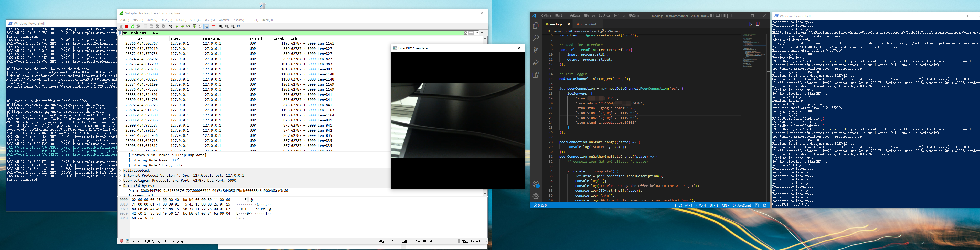The image size is (980, 250).
Task: Open VS Code Extensions view
Action: tap(536, 75)
